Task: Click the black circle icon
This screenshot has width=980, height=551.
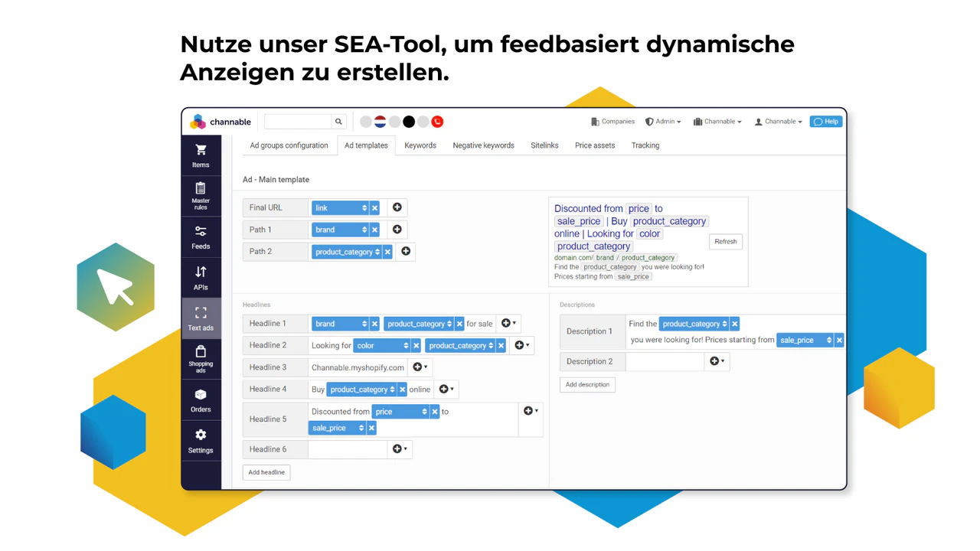Action: 409,122
